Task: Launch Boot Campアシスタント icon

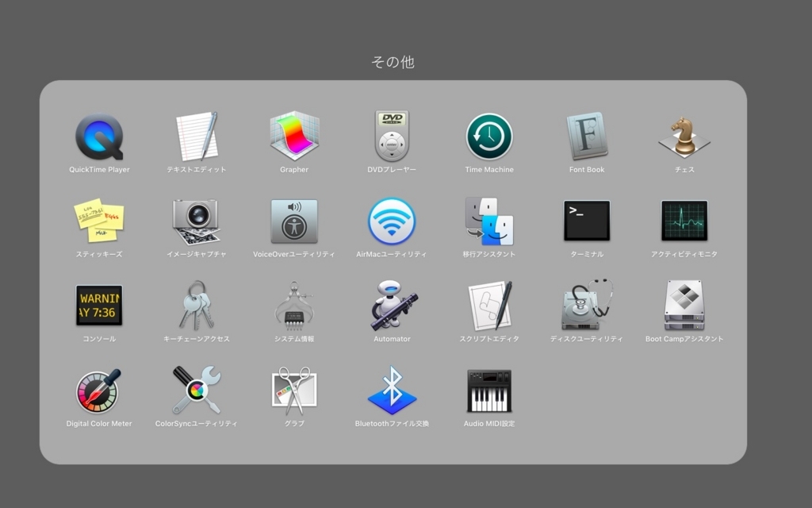Action: point(684,306)
